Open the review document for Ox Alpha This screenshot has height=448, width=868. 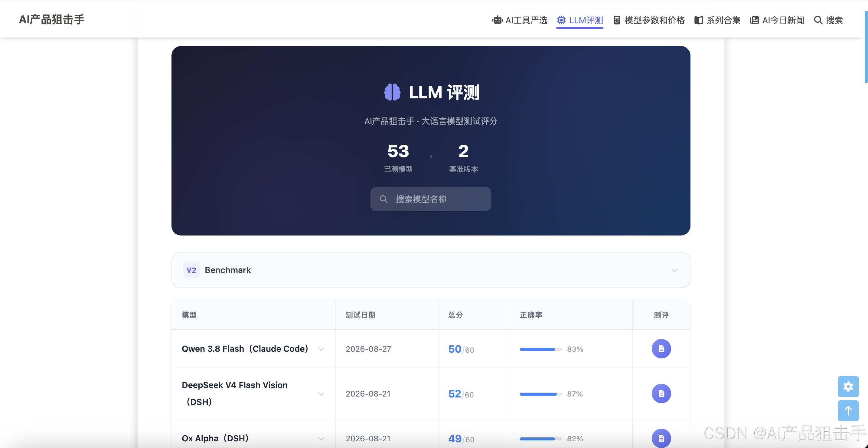click(x=661, y=438)
